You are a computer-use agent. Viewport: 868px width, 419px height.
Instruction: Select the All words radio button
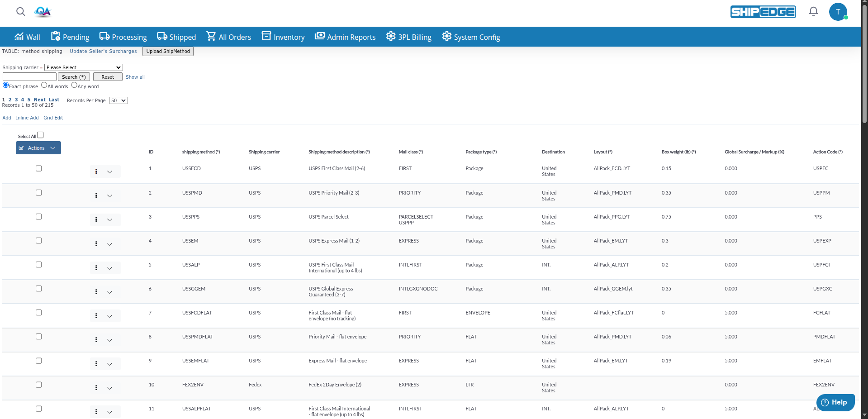click(44, 85)
